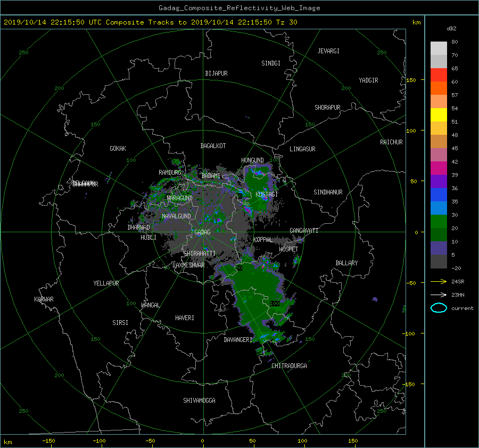
Task: Click the DAVANGERI city label
Action: click(238, 340)
